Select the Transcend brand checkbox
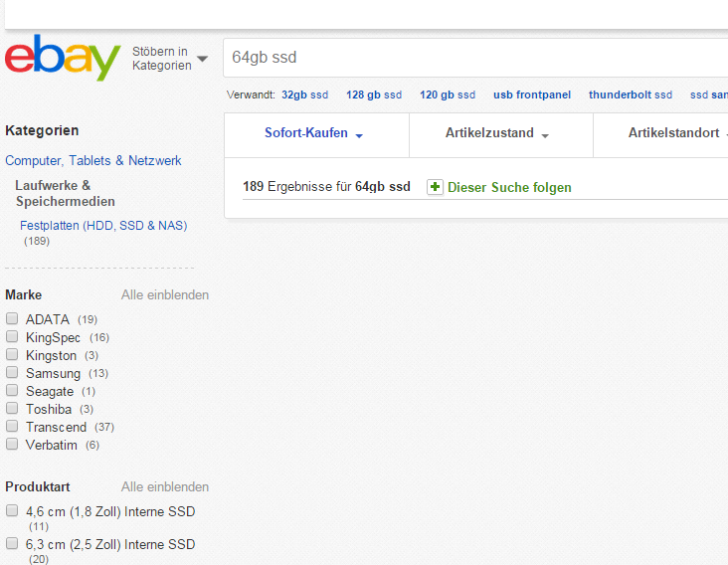This screenshot has height=565, width=728. pos(12,427)
